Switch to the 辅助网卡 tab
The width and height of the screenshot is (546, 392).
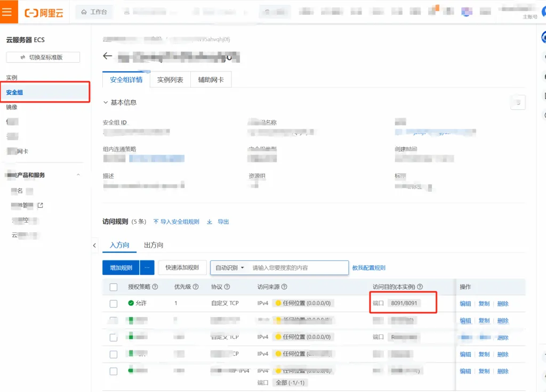211,80
